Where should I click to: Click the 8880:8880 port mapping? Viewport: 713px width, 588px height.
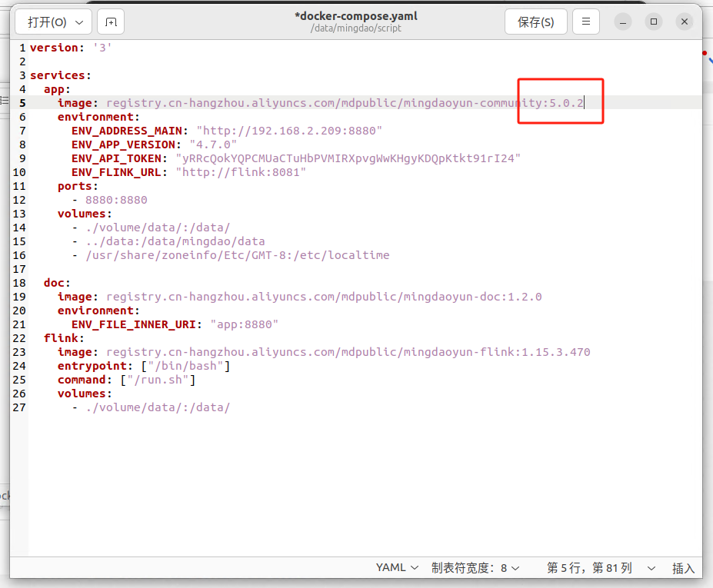click(116, 200)
